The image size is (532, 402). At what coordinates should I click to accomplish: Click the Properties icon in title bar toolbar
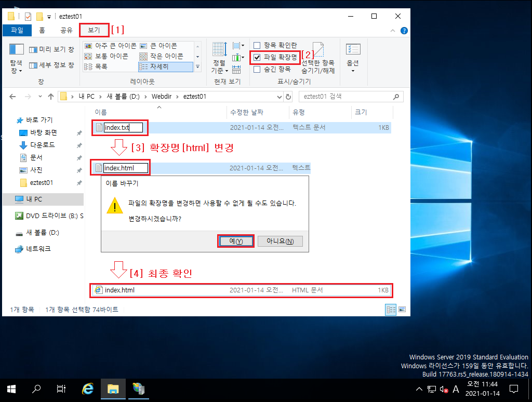pos(28,16)
